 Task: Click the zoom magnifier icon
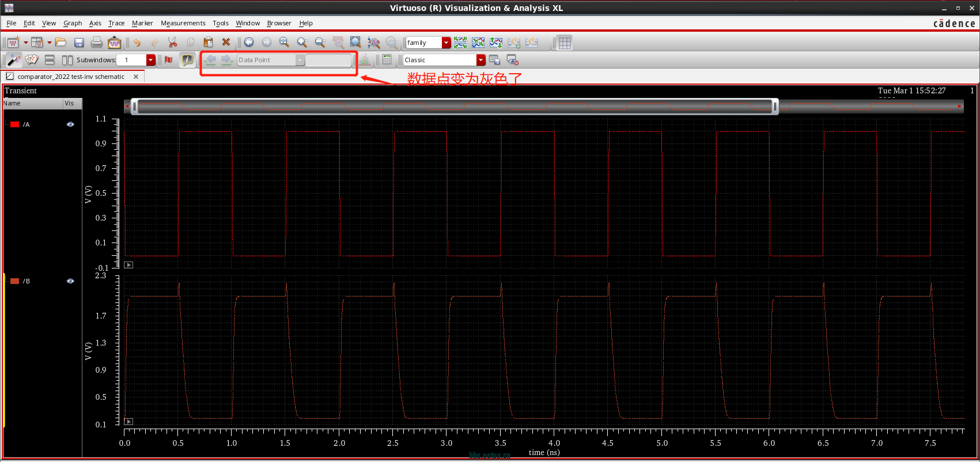tap(284, 43)
